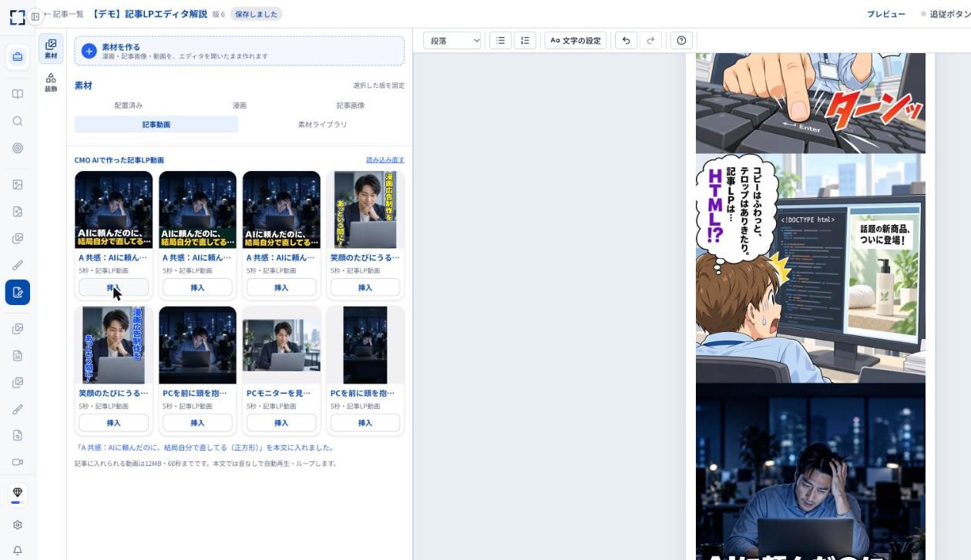
Task: Click the HTML!? manga panel in editor
Action: pyautogui.click(x=811, y=268)
